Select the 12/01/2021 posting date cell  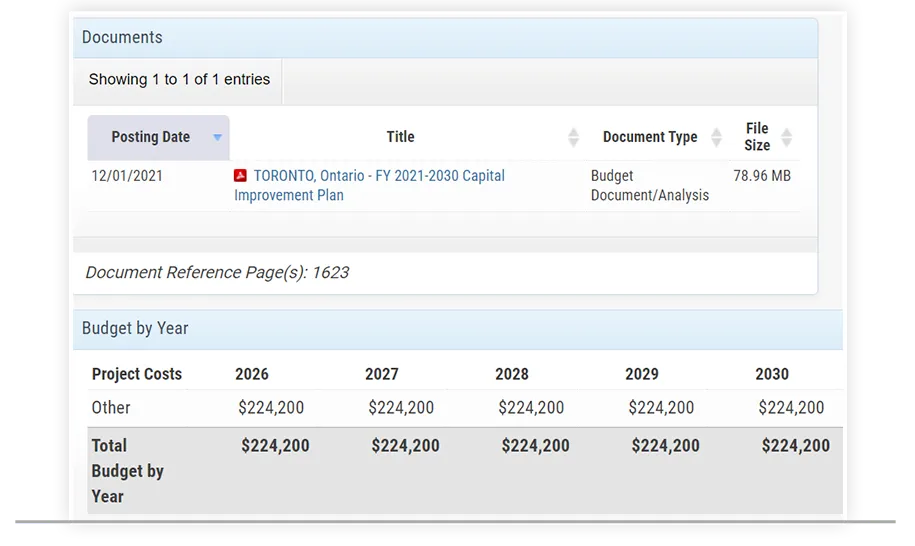(127, 176)
